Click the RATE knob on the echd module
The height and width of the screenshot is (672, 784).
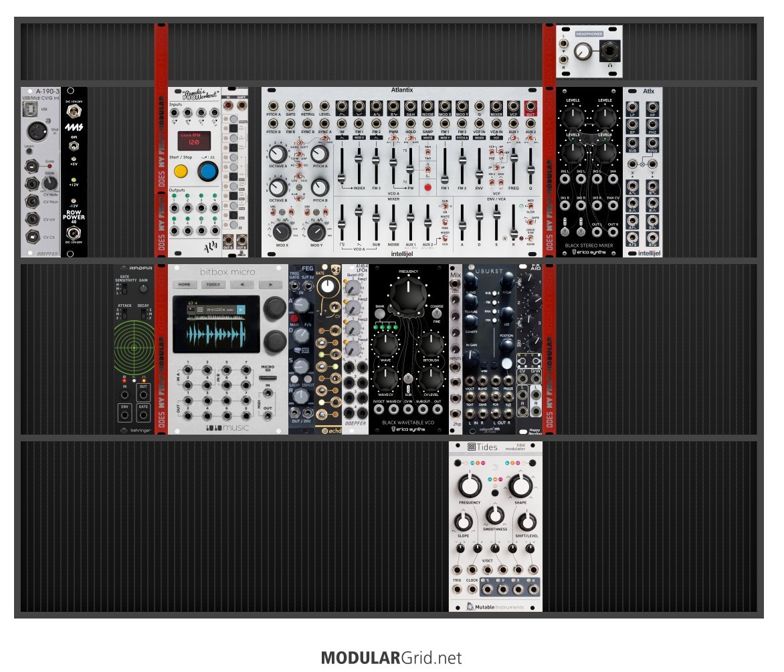328,286
